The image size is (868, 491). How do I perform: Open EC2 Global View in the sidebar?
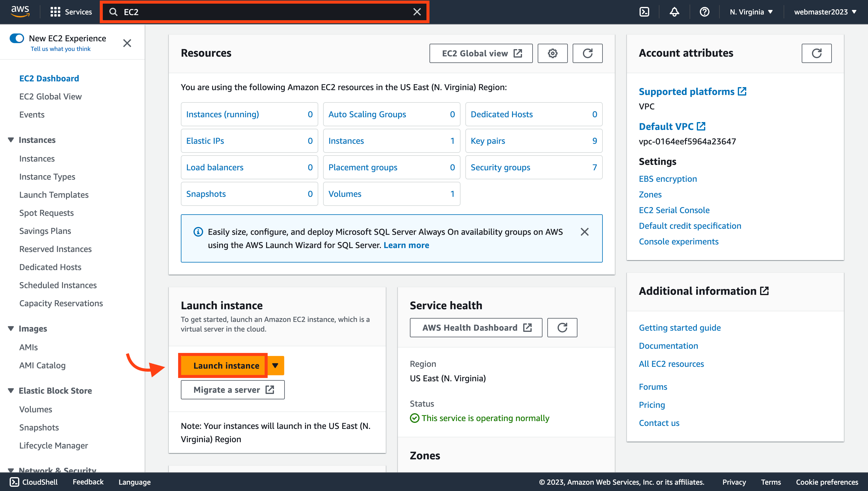coord(51,96)
